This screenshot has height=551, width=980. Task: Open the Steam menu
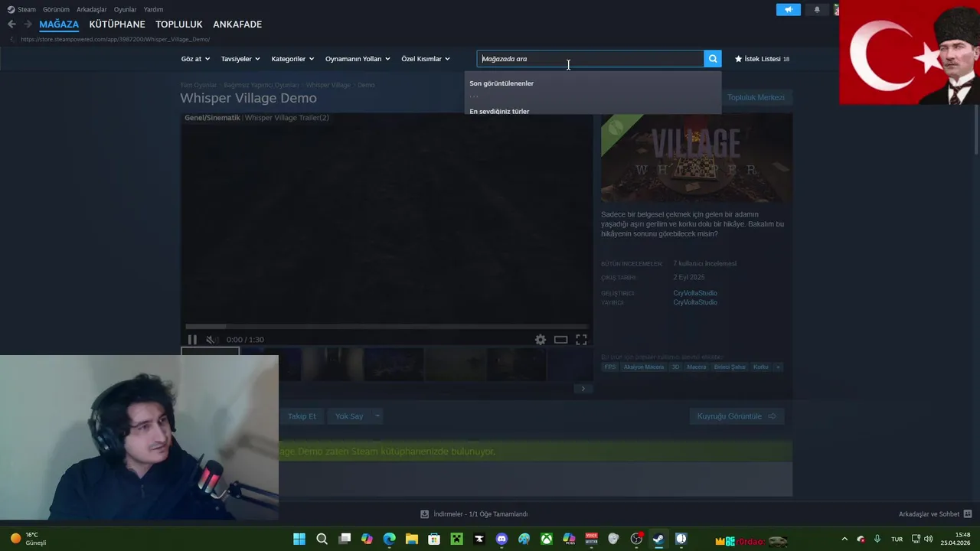tap(22, 10)
